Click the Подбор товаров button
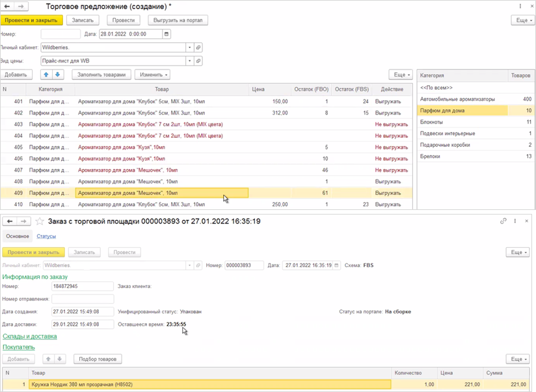The width and height of the screenshot is (536, 392). click(x=96, y=359)
